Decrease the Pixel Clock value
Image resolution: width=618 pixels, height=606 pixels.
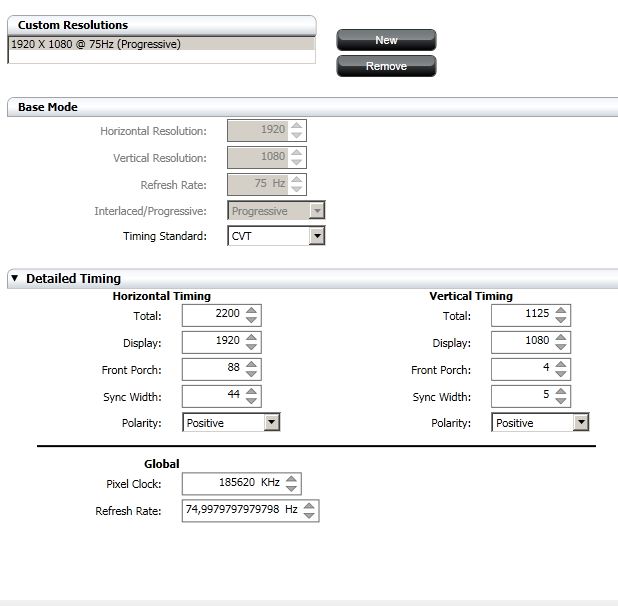[291, 489]
